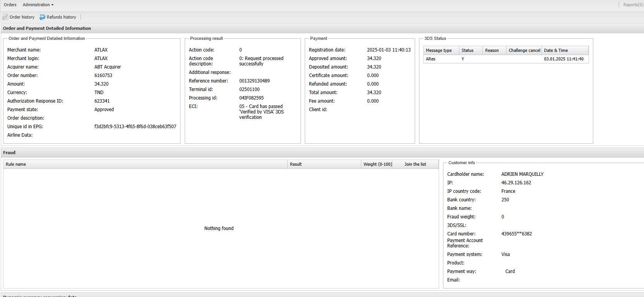
Task: Sort by Challenge cancel column
Action: pos(524,50)
